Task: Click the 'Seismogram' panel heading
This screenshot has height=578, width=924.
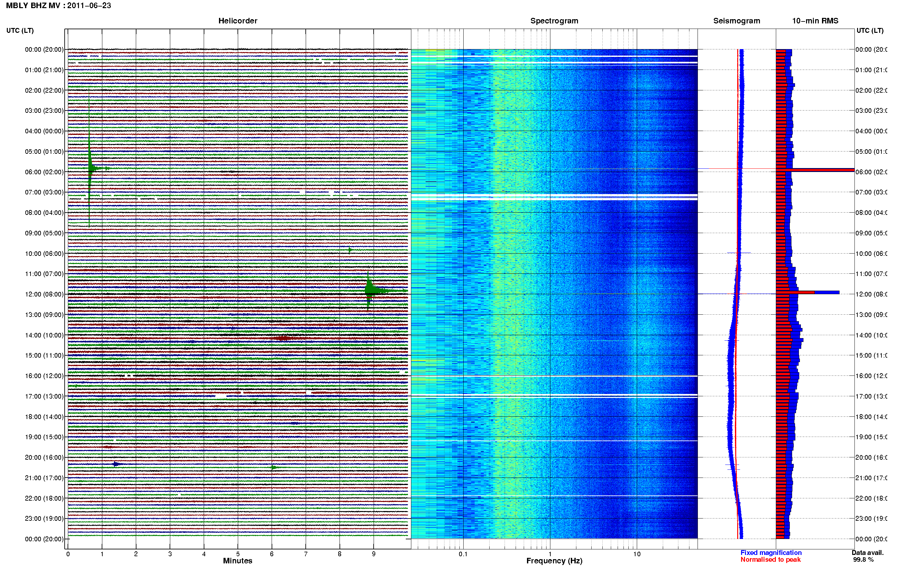Action: pos(737,21)
